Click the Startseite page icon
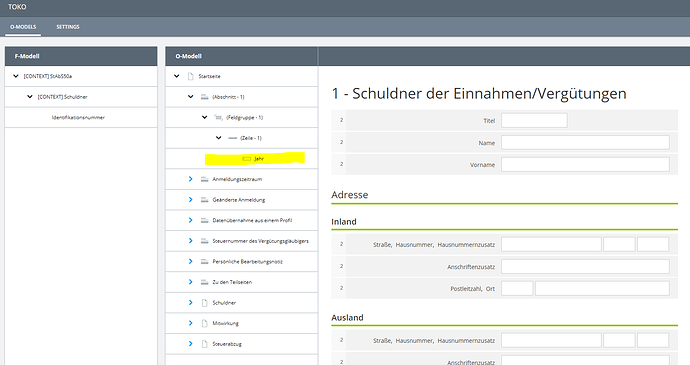The height and width of the screenshot is (365, 690). click(191, 76)
